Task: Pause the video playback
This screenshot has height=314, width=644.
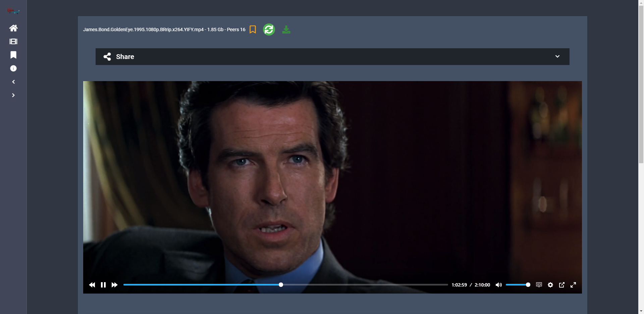Action: (103, 285)
